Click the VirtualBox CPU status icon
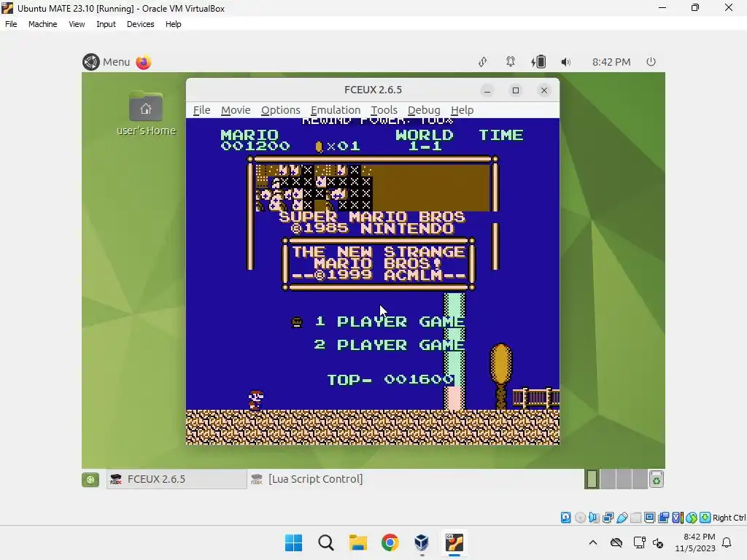This screenshot has width=747, height=560. click(678, 517)
